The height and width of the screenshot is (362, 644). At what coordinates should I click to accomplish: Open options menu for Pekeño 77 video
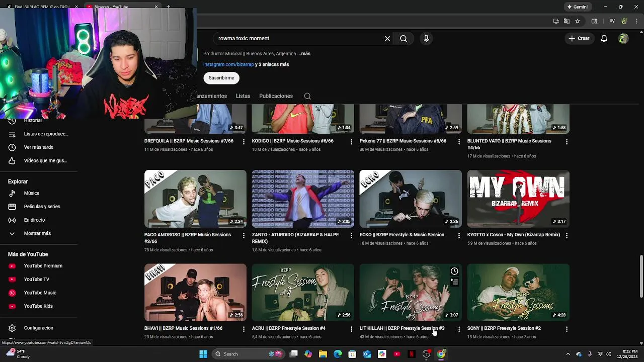pyautogui.click(x=459, y=142)
